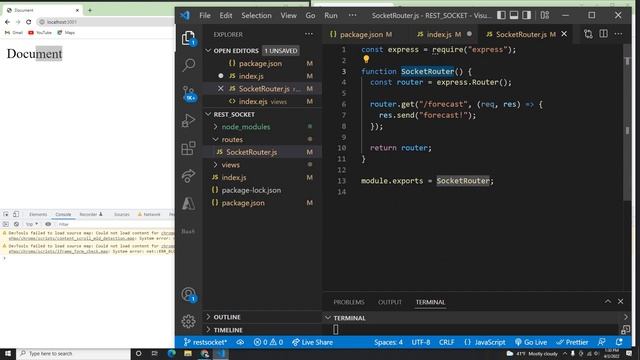Open the File menu

click(x=205, y=16)
